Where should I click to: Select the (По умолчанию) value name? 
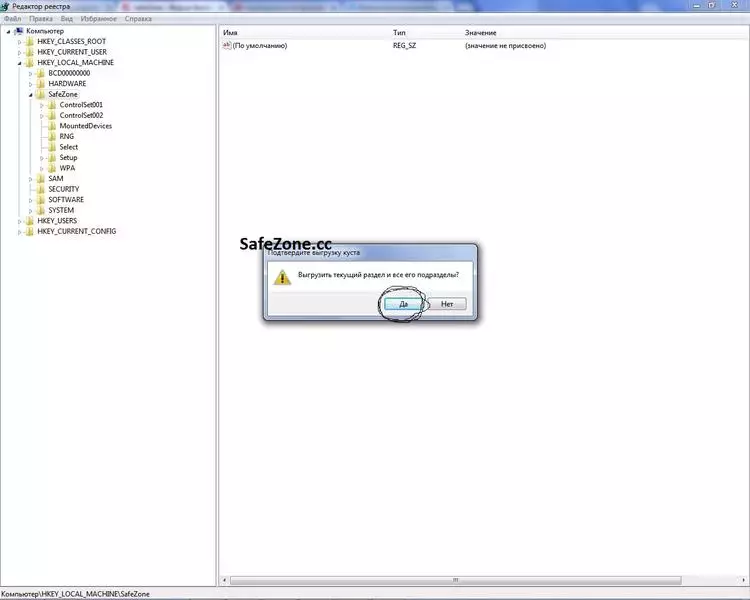click(260, 45)
